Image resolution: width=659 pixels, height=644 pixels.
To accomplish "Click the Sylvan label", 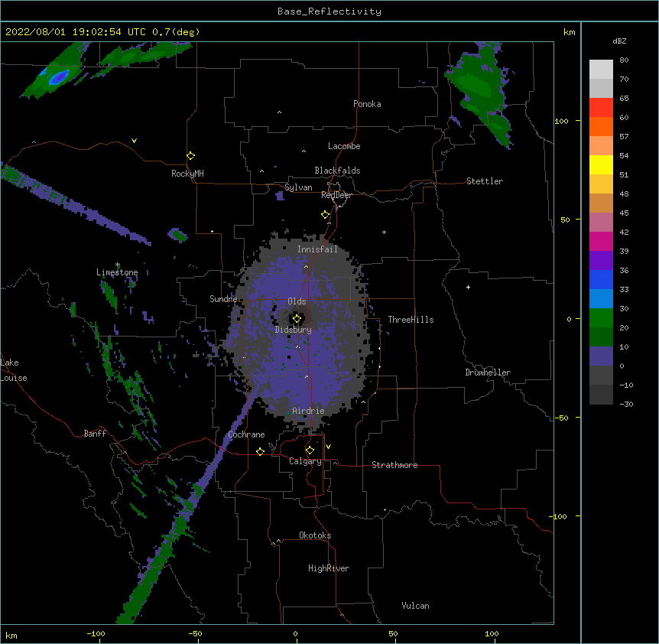I will click(x=298, y=187).
